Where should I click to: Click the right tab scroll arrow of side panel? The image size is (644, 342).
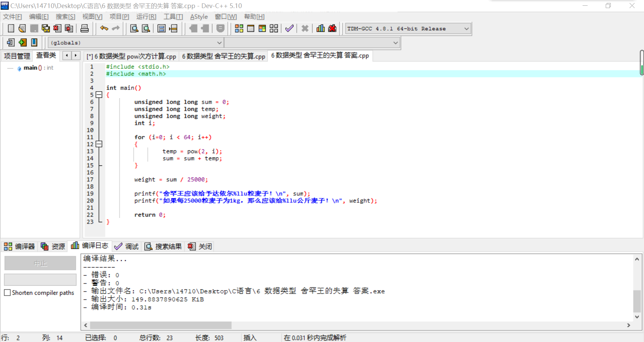pyautogui.click(x=76, y=55)
